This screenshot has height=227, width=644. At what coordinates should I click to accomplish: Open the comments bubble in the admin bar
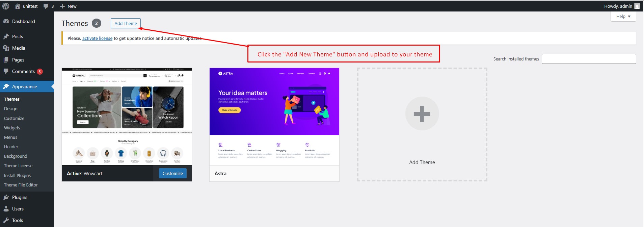tap(49, 6)
